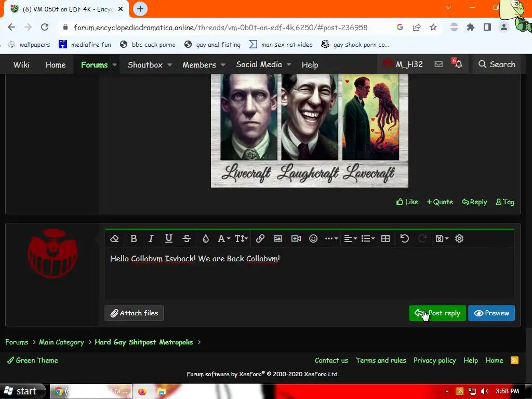532x399 pixels.
Task: Click the Reply link under the post
Action: click(x=474, y=202)
